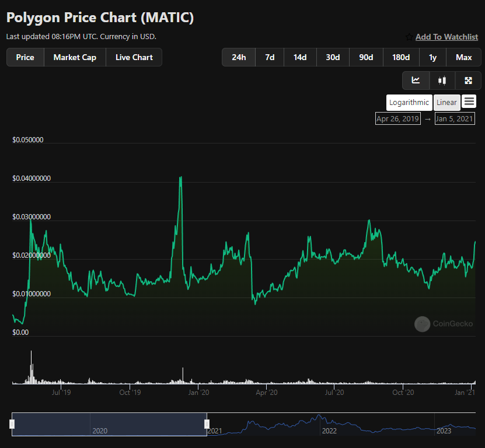485x448 pixels.
Task: Click the Polygon Price Chart (MATIC) heading
Action: [100, 17]
